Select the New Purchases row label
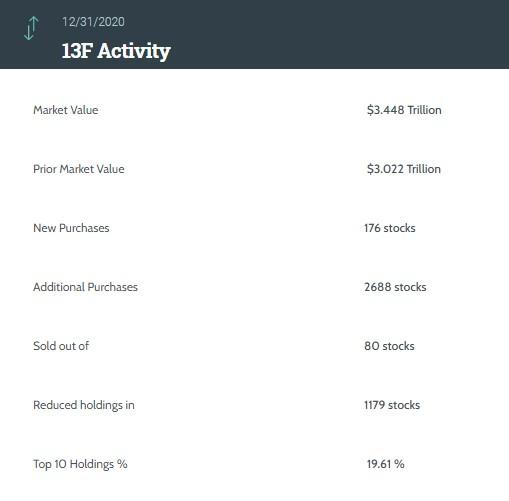Viewport: 509px width, 501px height. 71,228
